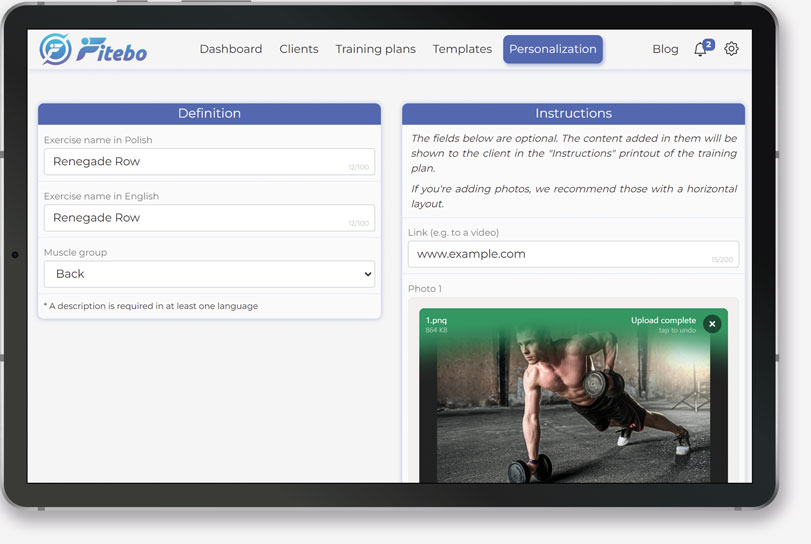The width and height of the screenshot is (811, 544).
Task: Click the Fitebo circular logo icon
Action: tap(55, 49)
